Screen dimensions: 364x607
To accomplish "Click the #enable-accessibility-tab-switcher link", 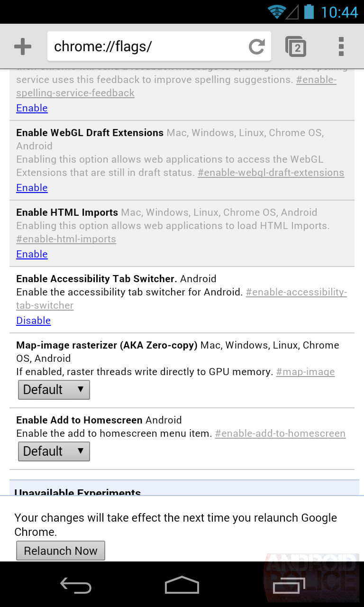I will pos(296,292).
